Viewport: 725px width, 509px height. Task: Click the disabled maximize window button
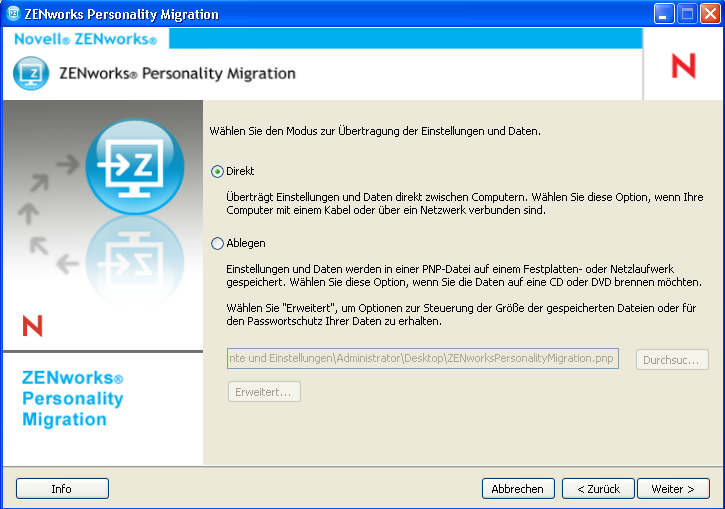[687, 13]
